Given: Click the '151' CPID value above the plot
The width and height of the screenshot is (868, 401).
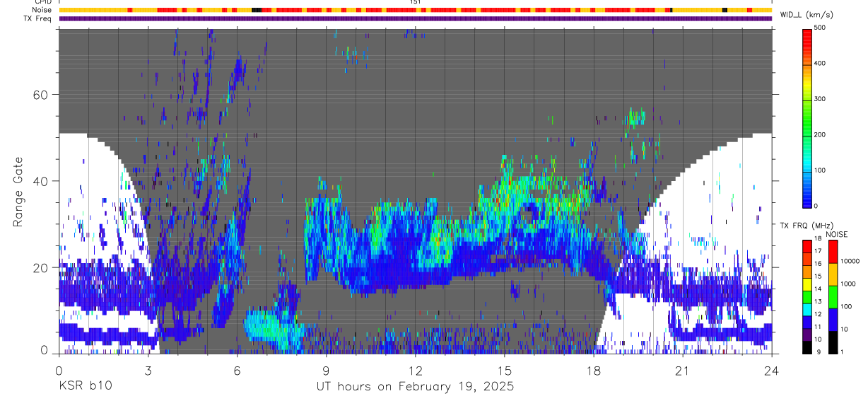Looking at the screenshot, I should [416, 2].
